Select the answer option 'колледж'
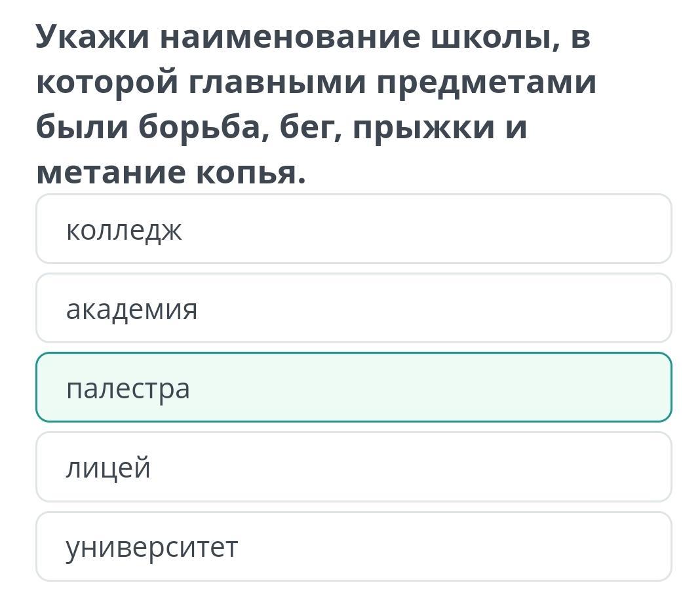 click(x=353, y=229)
